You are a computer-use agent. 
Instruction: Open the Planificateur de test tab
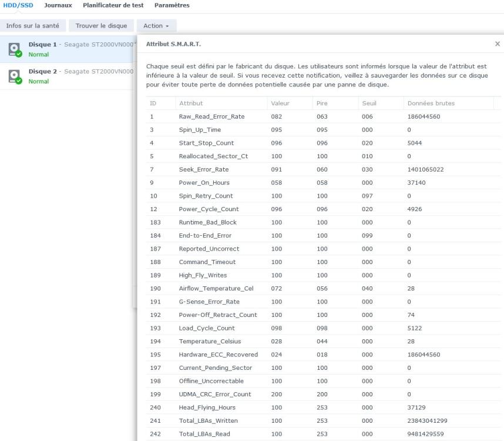[x=113, y=5]
